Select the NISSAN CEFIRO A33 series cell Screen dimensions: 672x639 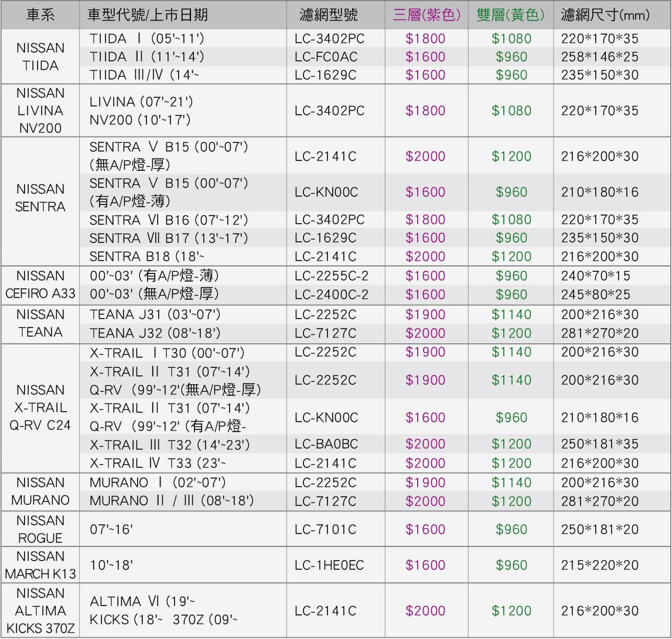(40, 285)
